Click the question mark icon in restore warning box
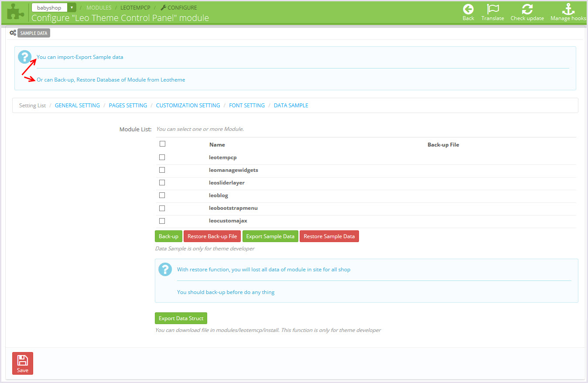This screenshot has height=383, width=588. pyautogui.click(x=165, y=269)
